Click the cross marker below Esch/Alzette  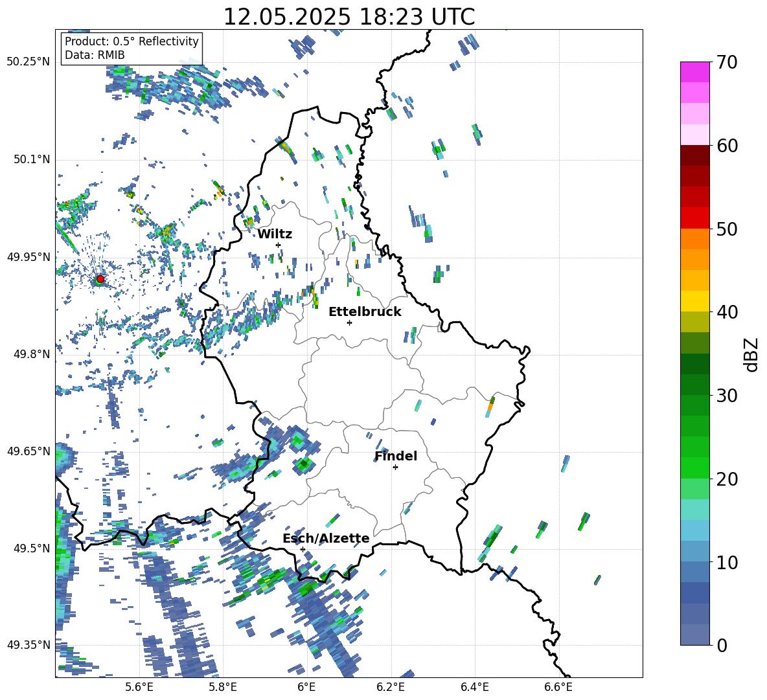303,549
